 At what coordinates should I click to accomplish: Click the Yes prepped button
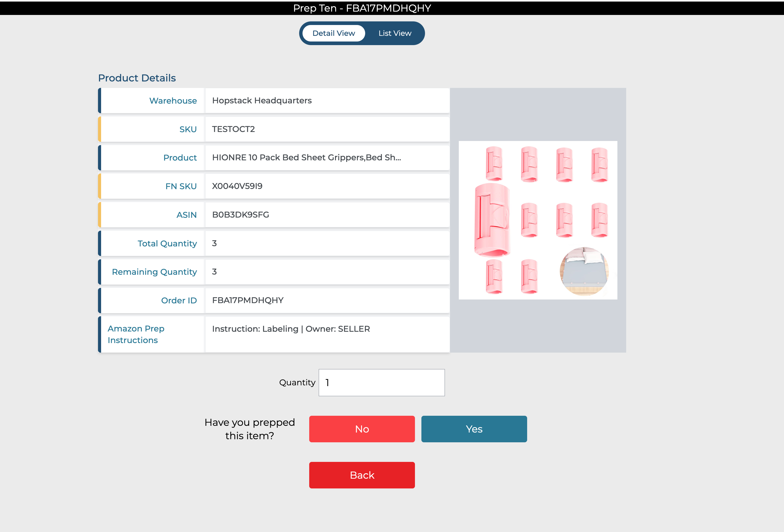coord(474,429)
